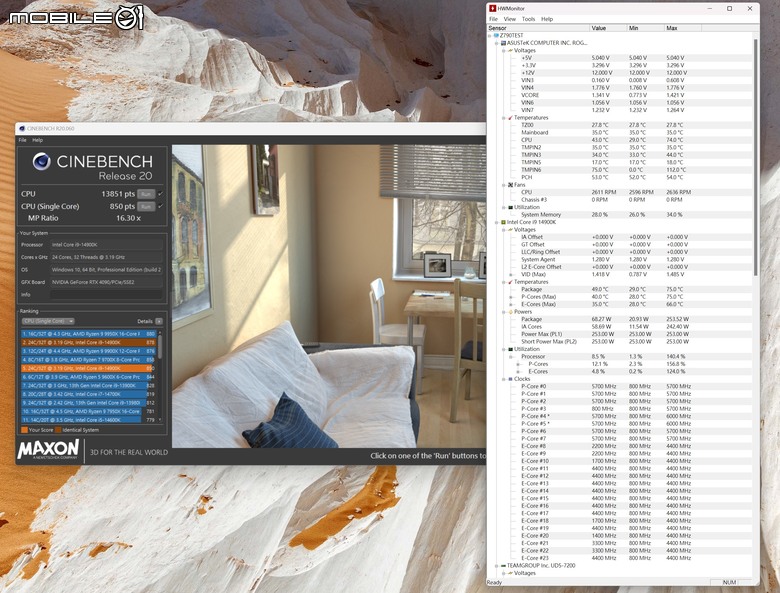The image size is (780, 593).
Task: Click the Voltages icon under Intel Core i9
Action: pyautogui.click(x=510, y=230)
